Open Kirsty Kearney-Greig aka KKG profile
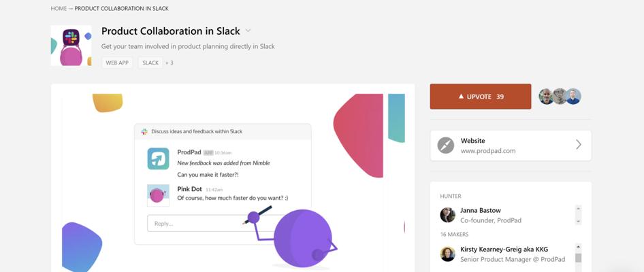Viewport: 644px width, 272px height. (504, 249)
